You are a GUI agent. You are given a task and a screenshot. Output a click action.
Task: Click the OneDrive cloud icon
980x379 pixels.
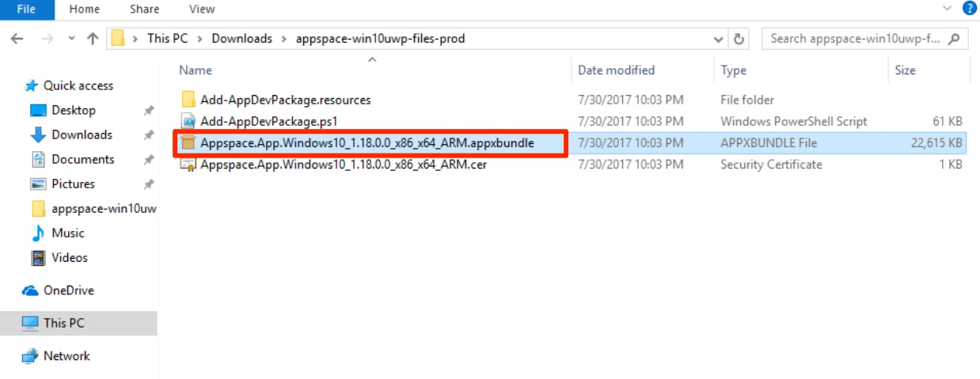point(31,290)
